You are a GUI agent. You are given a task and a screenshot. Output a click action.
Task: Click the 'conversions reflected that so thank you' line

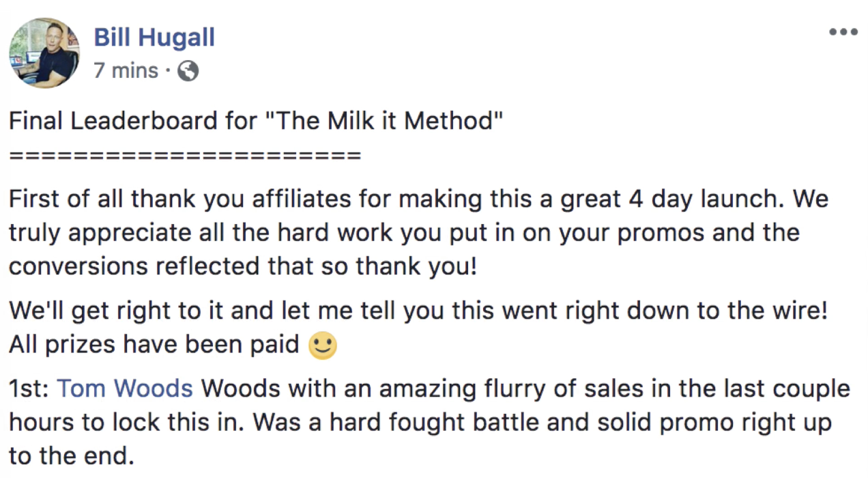click(242, 266)
